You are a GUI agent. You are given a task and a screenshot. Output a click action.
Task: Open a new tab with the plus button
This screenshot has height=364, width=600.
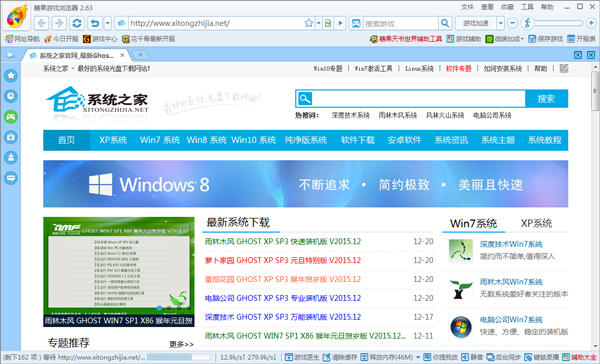(140, 55)
